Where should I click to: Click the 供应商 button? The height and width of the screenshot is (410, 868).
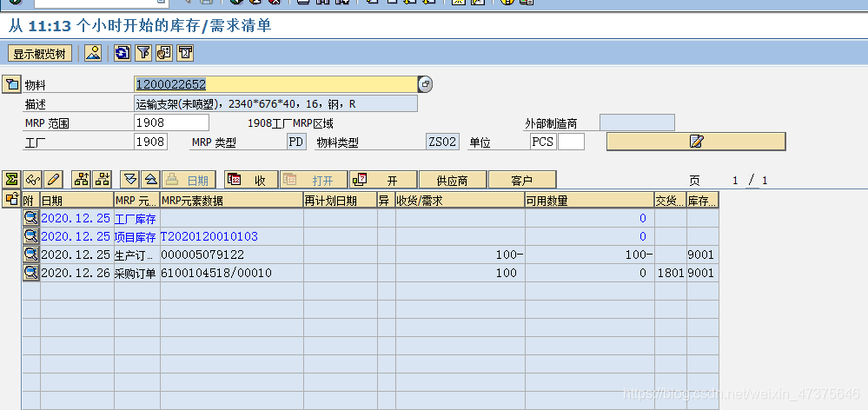pos(453,180)
